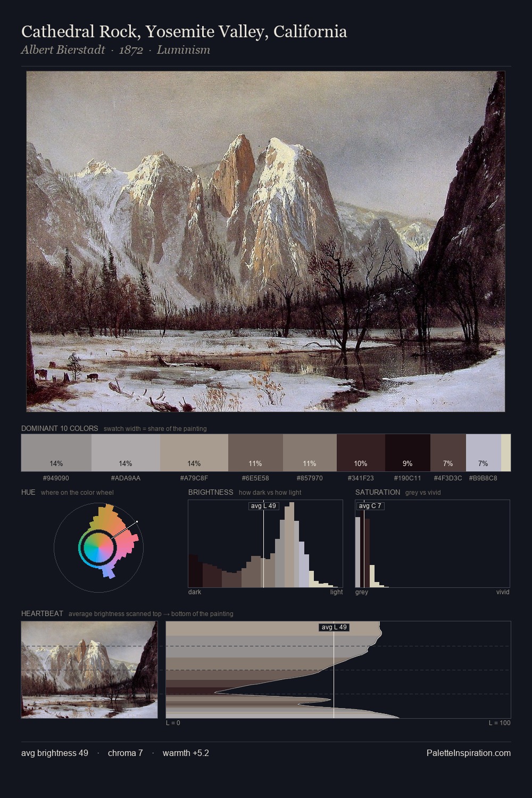
Task: Click the hex label #ADA9AA
Action: (126, 478)
